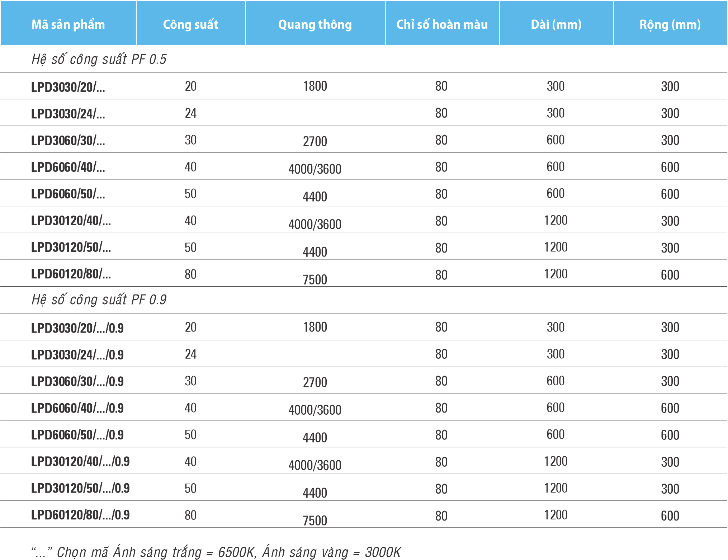Click CRI value 80 in LPD3030/24/.../0.9 row
The image size is (728, 560).
click(x=441, y=354)
